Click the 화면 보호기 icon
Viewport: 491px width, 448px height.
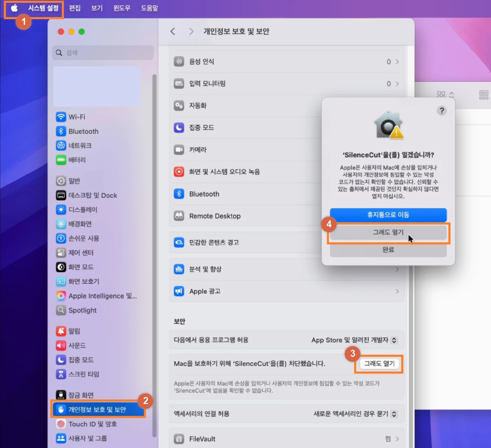pos(61,281)
